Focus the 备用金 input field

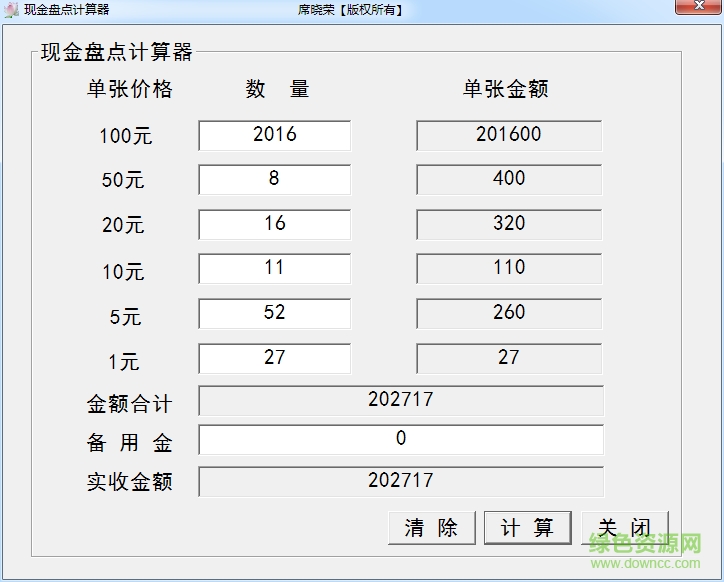401,439
